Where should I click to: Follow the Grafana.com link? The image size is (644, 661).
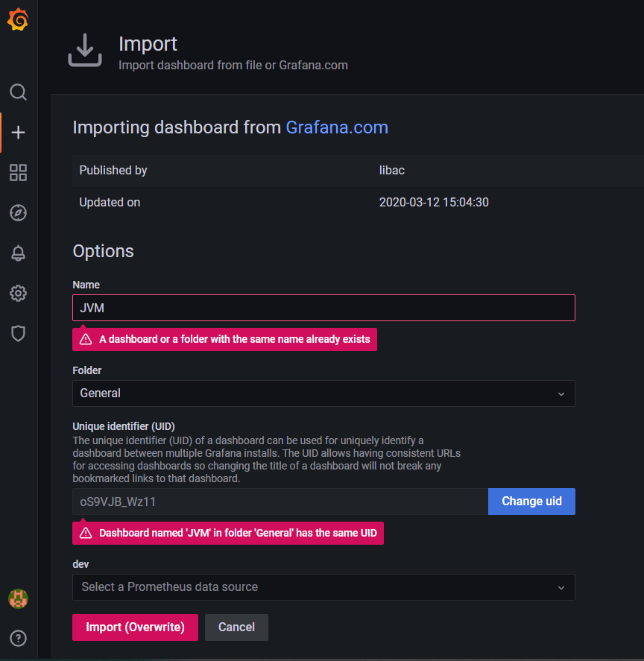(337, 127)
